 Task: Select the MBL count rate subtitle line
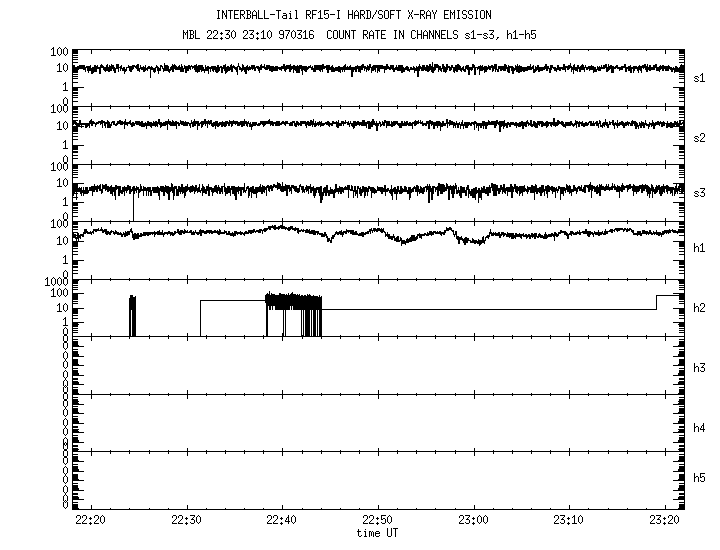pyautogui.click(x=367, y=34)
